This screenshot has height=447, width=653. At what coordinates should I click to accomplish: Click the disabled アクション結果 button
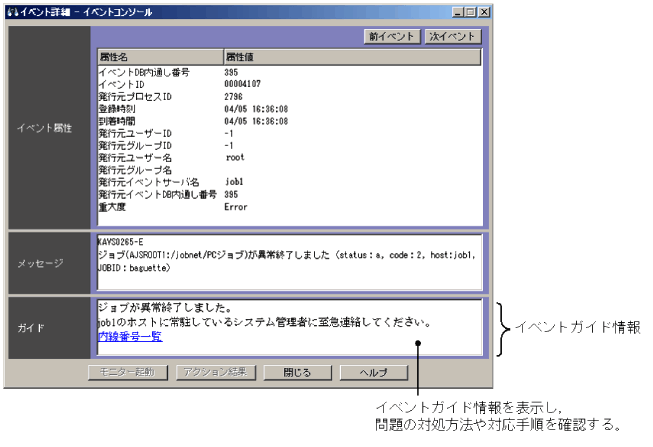pos(216,372)
